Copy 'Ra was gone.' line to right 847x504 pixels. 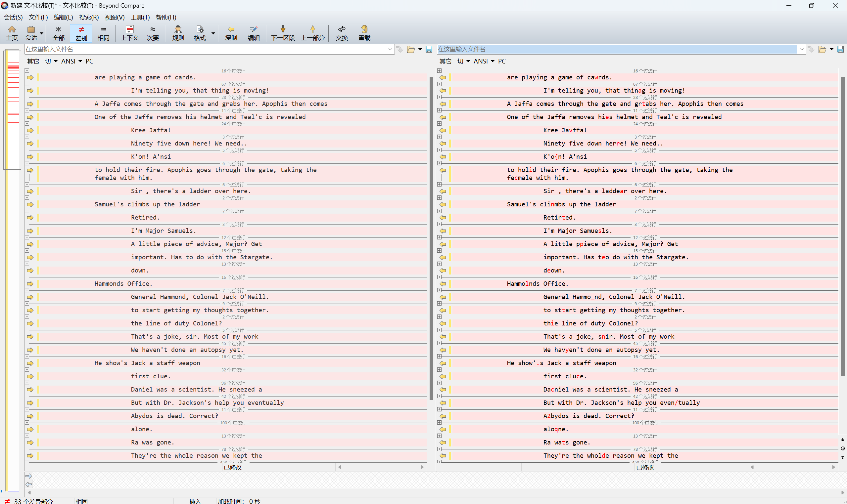click(30, 442)
